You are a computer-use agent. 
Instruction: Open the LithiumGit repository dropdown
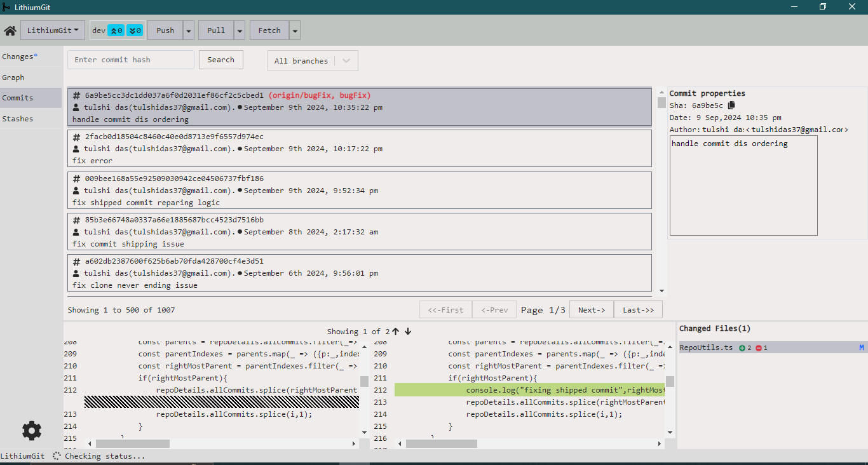click(x=53, y=30)
